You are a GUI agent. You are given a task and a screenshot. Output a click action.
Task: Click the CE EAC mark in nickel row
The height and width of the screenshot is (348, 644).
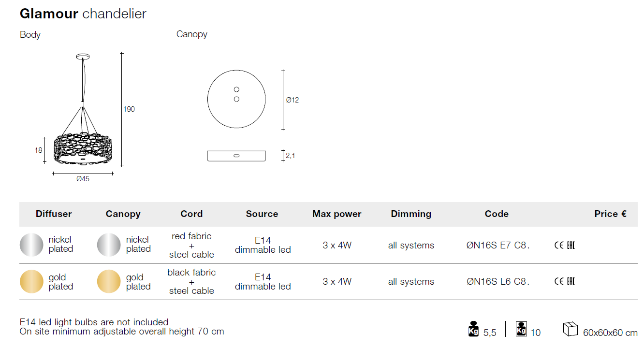564,245
